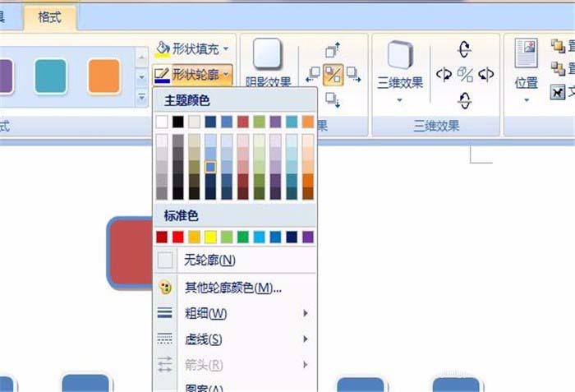Pick tan theme color swatch
Screen dimensions: 575x392
195,122
